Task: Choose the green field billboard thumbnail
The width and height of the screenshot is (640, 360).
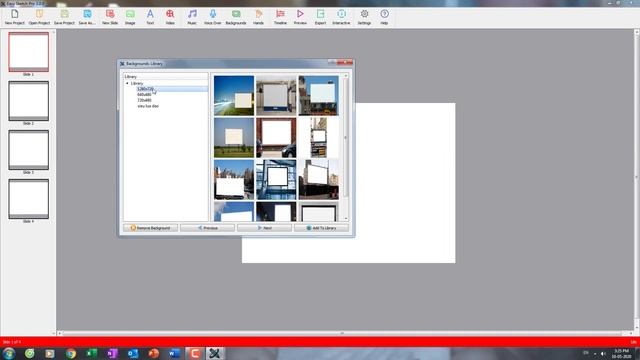Action: click(x=234, y=138)
